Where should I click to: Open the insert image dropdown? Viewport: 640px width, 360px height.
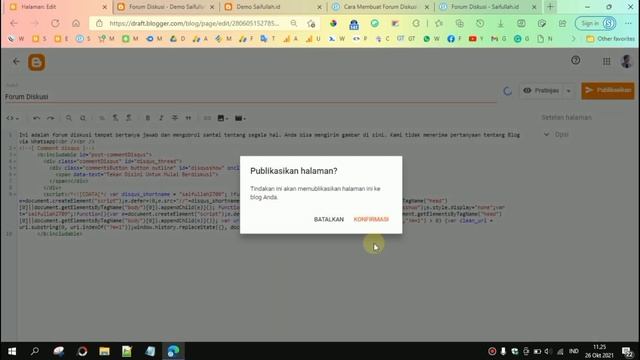coord(222,118)
